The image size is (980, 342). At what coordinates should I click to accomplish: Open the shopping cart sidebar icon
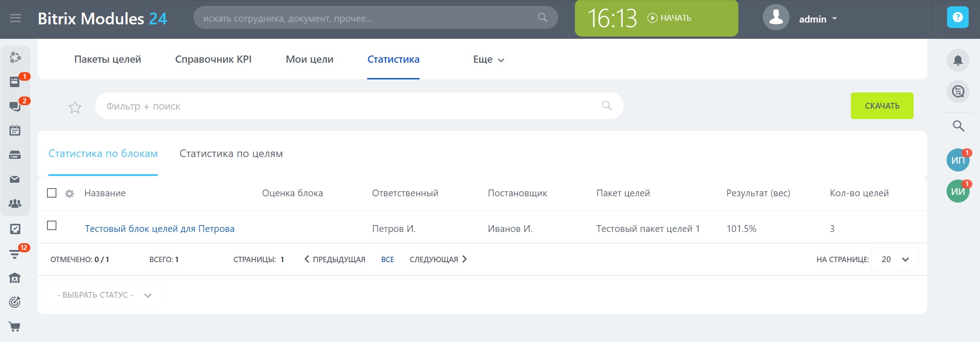tap(15, 327)
